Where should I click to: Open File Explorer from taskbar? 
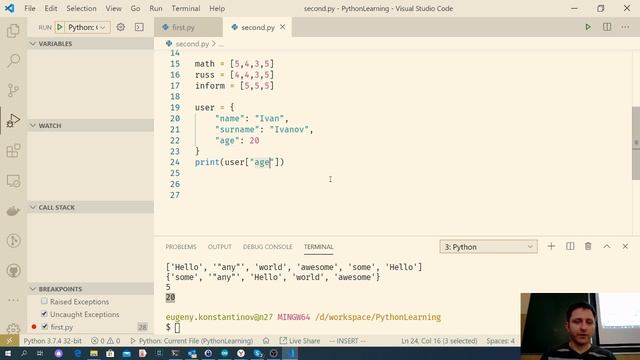coord(93,353)
